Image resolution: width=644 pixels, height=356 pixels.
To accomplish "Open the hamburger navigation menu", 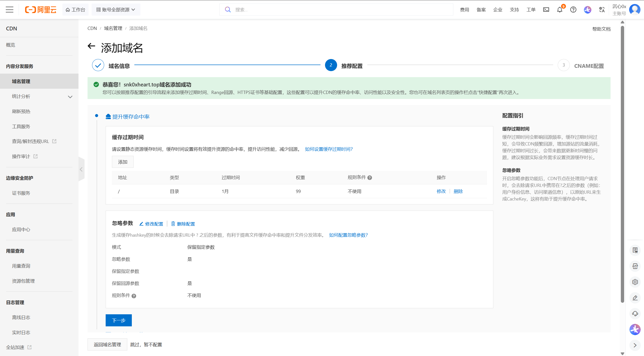I will tap(10, 10).
